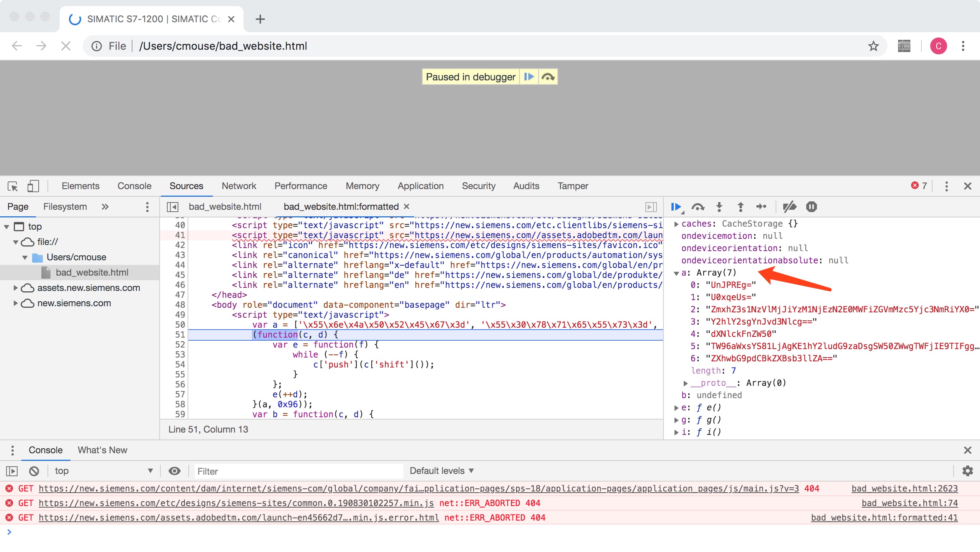980x552 pixels.
Task: Click the step into next function icon
Action: [719, 207]
